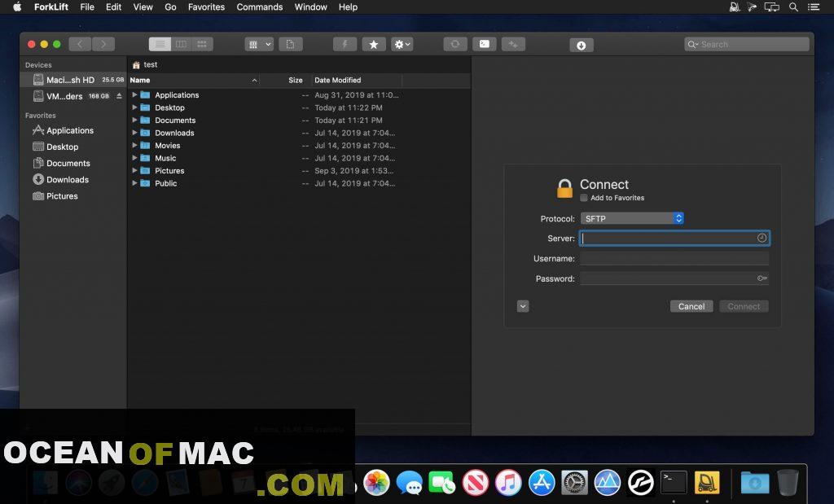
Task: Expand the Applications folder disclosure triangle
Action: point(134,94)
